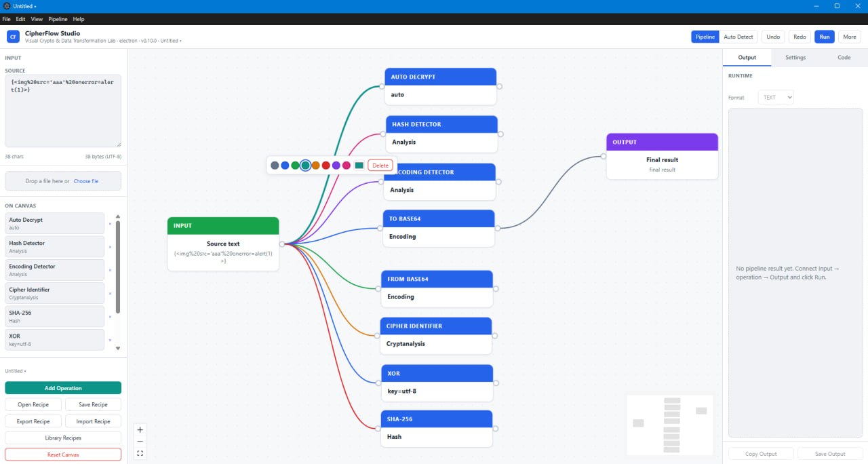Click Open Recipe
868x464 pixels.
pyautogui.click(x=33, y=404)
